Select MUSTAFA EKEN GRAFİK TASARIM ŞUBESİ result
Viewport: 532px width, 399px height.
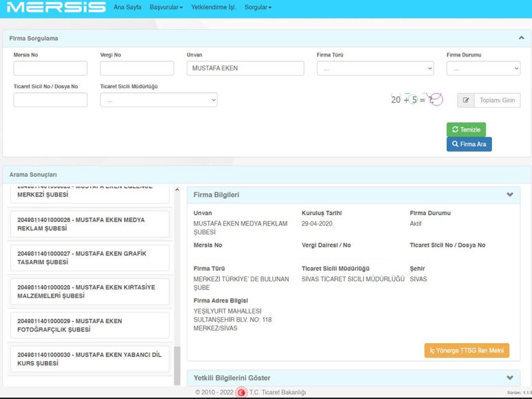90,258
